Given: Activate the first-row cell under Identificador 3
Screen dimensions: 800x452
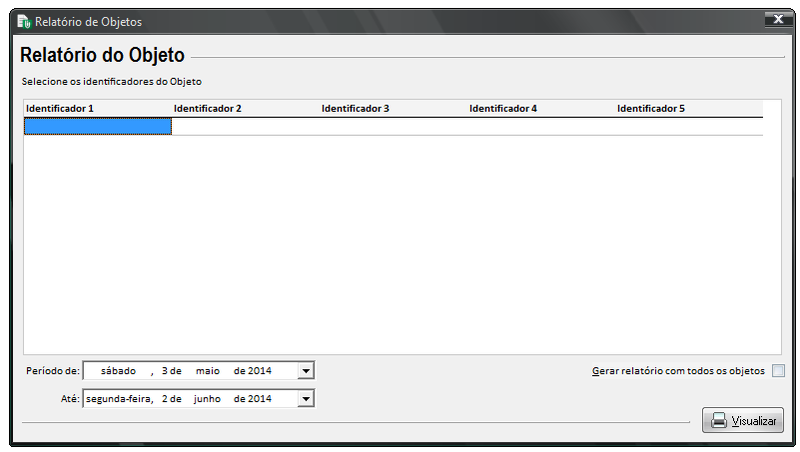Looking at the screenshot, I should 393,126.
